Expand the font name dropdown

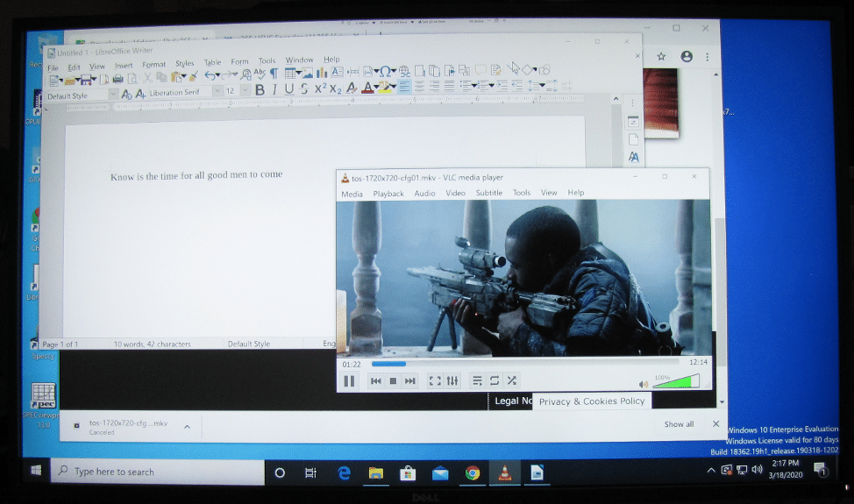217,91
